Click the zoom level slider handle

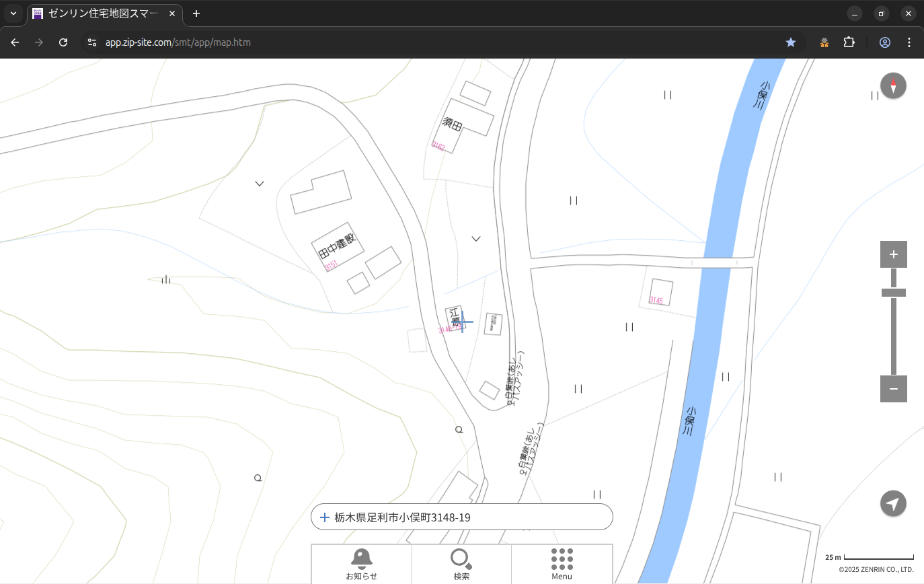point(893,293)
